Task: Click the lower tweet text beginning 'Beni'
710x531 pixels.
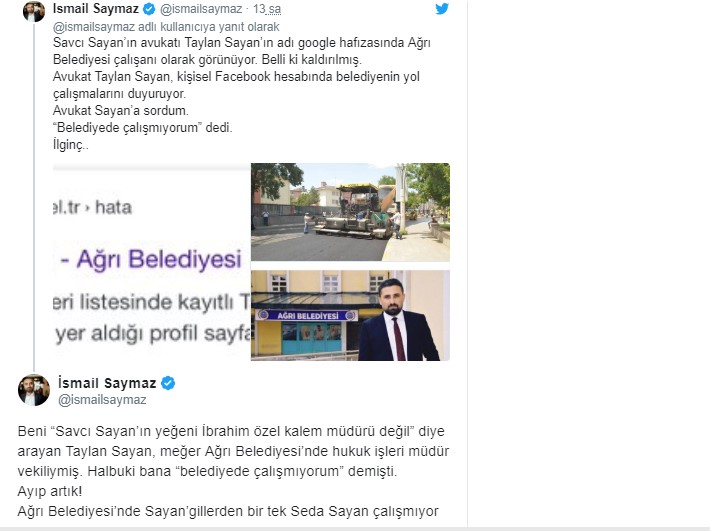Action: coord(233,471)
